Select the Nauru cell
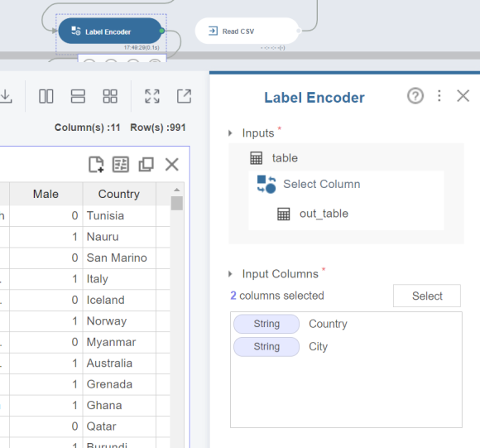The image size is (480, 448). [x=119, y=237]
